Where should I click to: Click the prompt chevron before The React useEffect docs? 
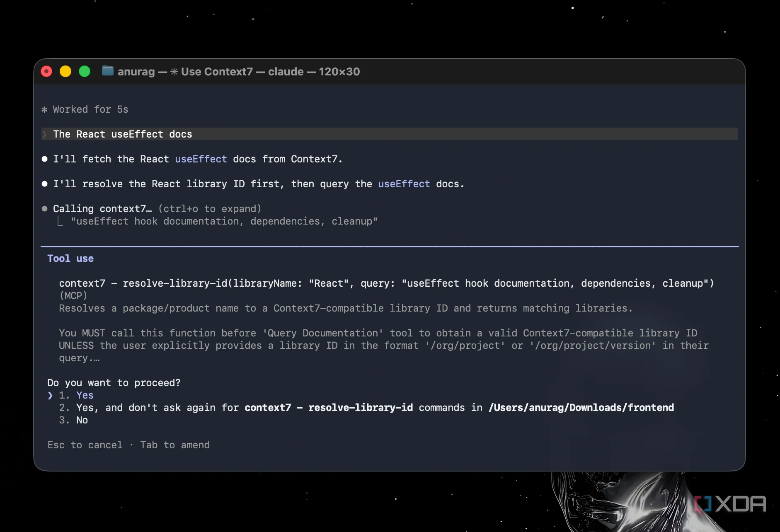click(x=44, y=134)
